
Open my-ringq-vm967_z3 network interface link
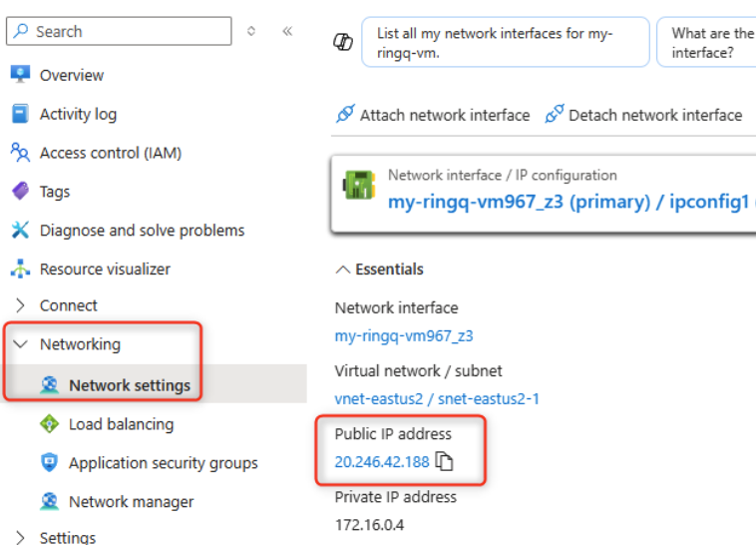tap(404, 335)
